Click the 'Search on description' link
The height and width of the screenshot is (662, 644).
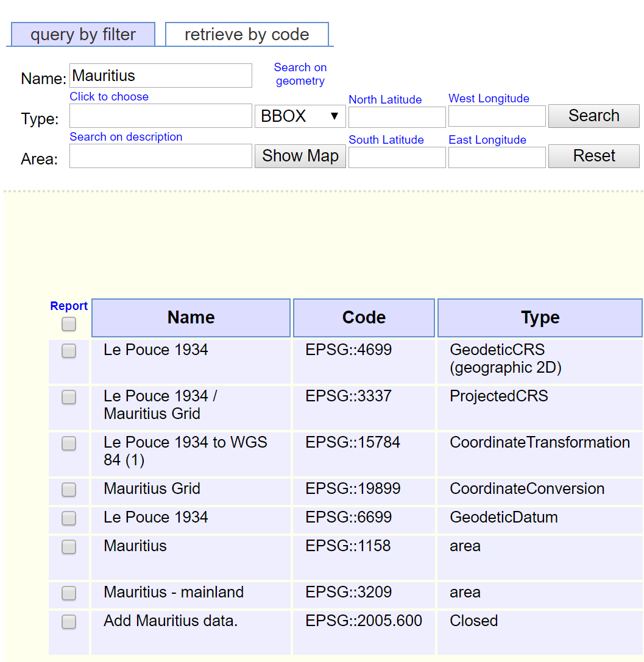tap(126, 137)
